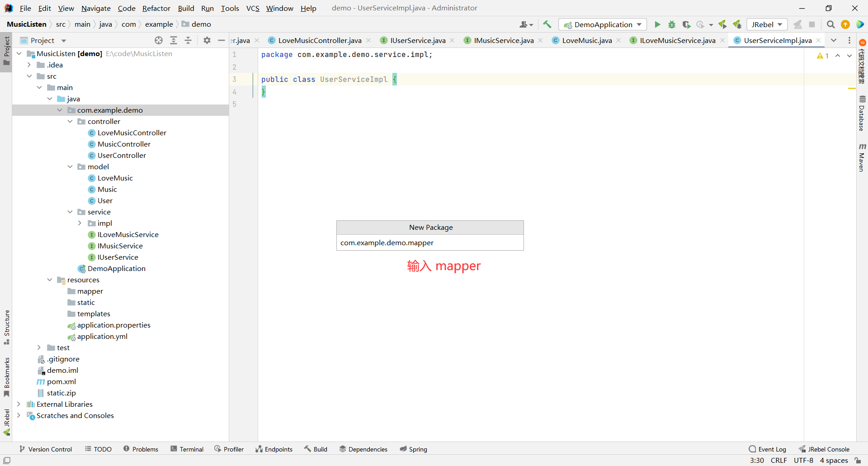Open the Version Control tool window

pos(46,449)
